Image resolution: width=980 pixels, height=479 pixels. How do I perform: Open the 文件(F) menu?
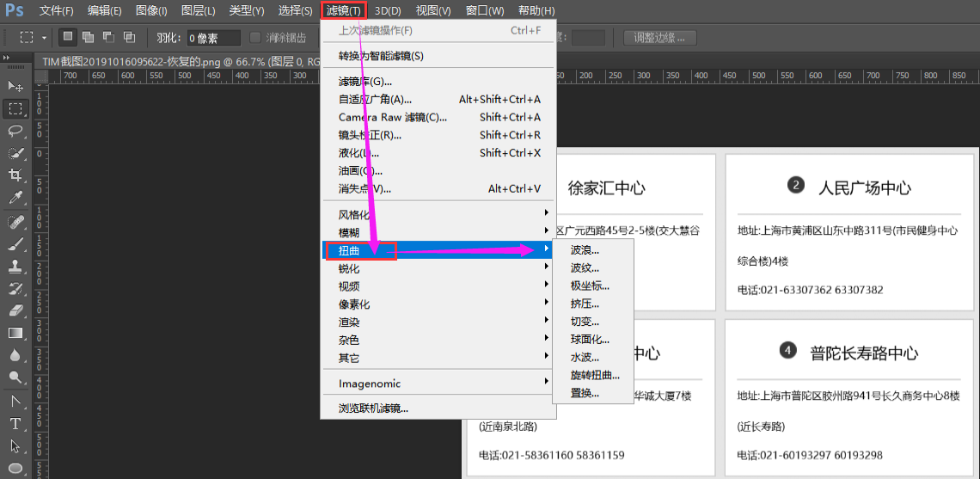pos(56,10)
